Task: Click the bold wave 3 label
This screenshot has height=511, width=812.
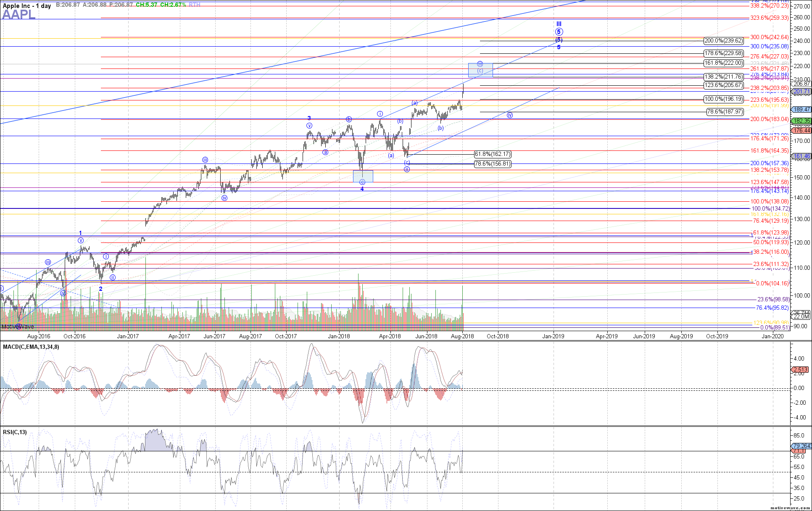Action: (x=309, y=119)
